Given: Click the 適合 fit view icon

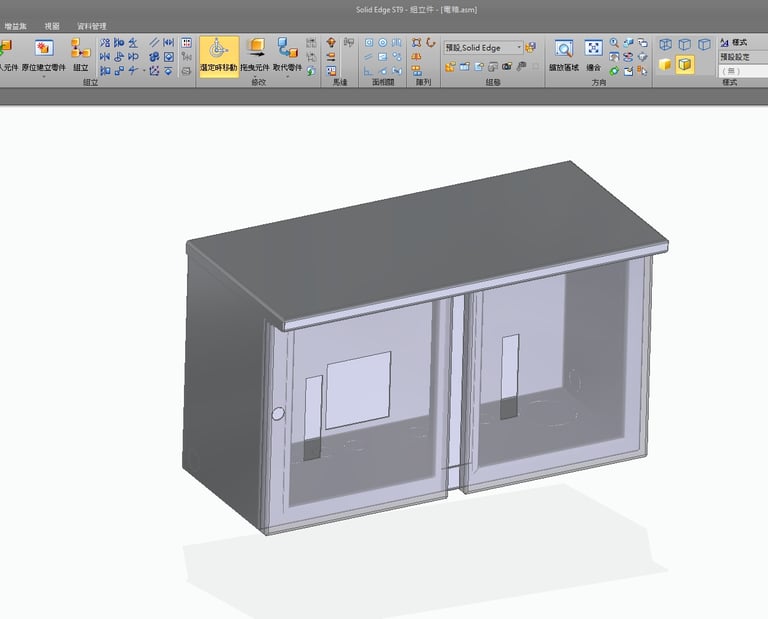Looking at the screenshot, I should tap(594, 48).
